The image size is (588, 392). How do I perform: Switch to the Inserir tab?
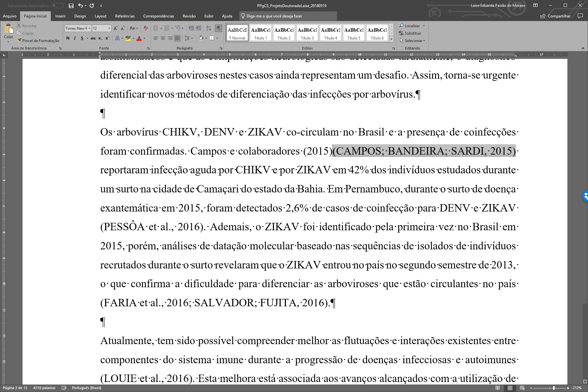60,16
